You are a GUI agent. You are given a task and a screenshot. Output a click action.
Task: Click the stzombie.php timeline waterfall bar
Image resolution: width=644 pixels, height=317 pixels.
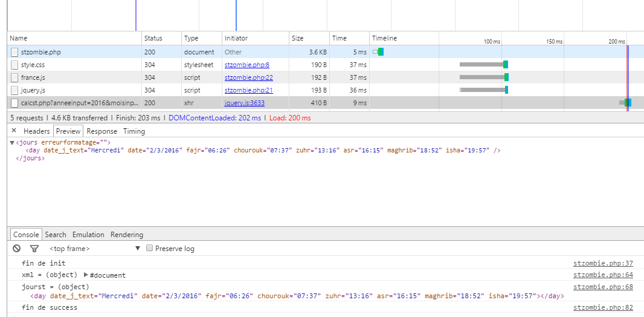pos(378,52)
